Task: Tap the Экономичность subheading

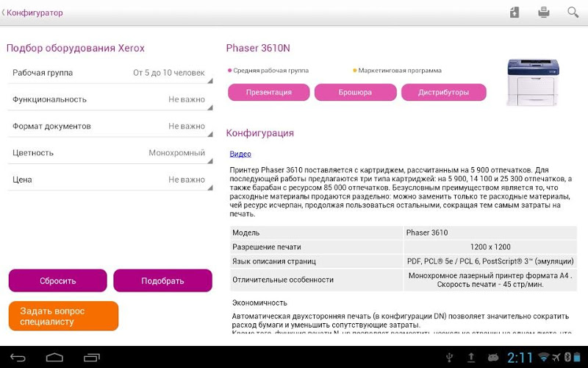Action: point(259,302)
